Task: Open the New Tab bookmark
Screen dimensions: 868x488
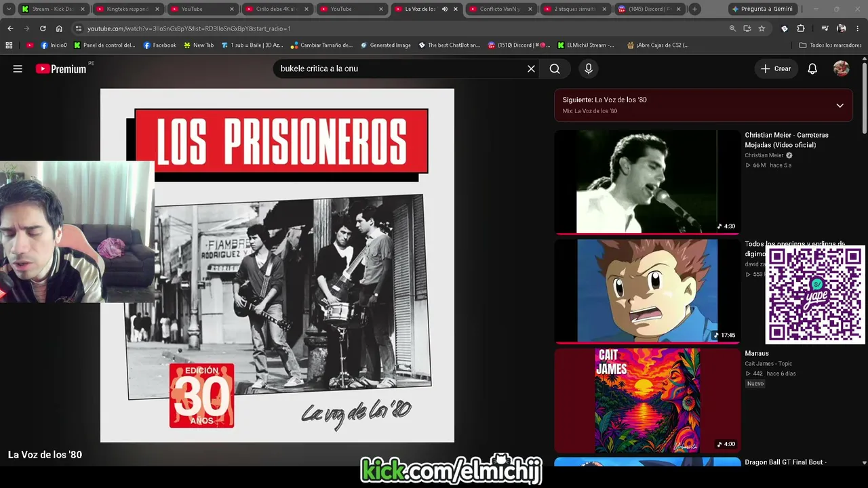Action: pyautogui.click(x=199, y=45)
